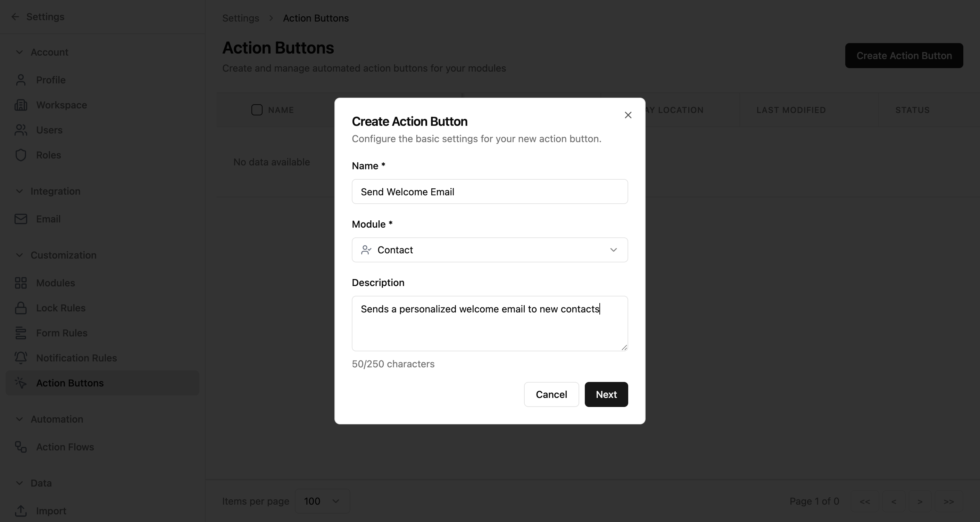The height and width of the screenshot is (522, 980).
Task: Go to the next page button
Action: pyautogui.click(x=920, y=501)
